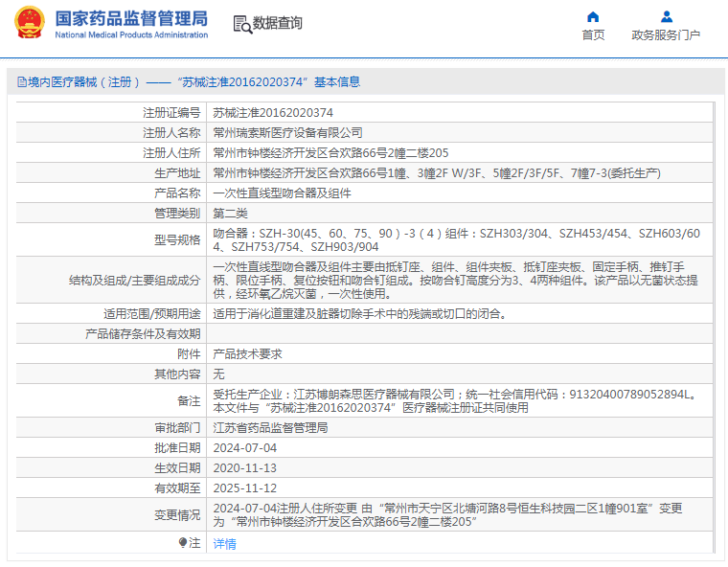This screenshot has height=567, width=728.
Task: Click the 生产地址 row label
Action: (177, 173)
